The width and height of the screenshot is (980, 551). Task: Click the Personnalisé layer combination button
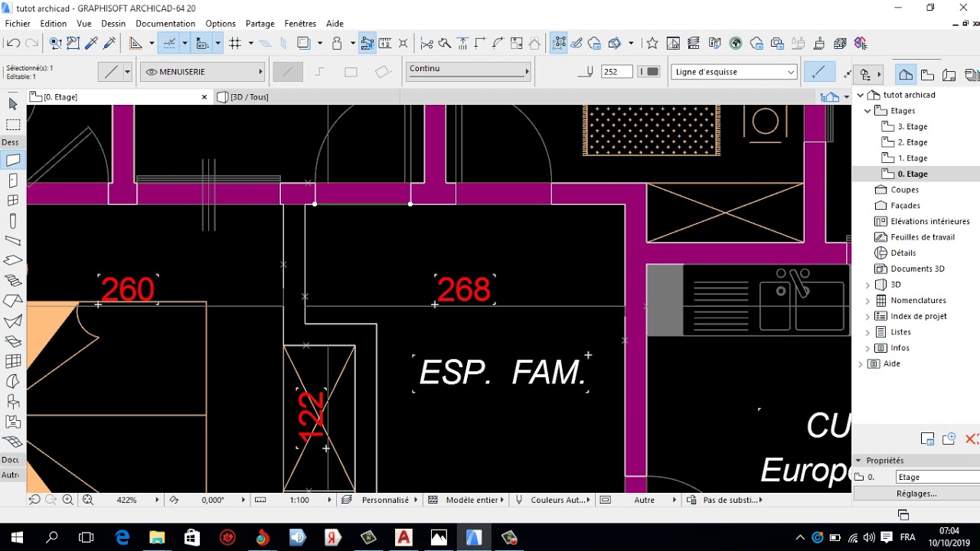click(x=380, y=500)
